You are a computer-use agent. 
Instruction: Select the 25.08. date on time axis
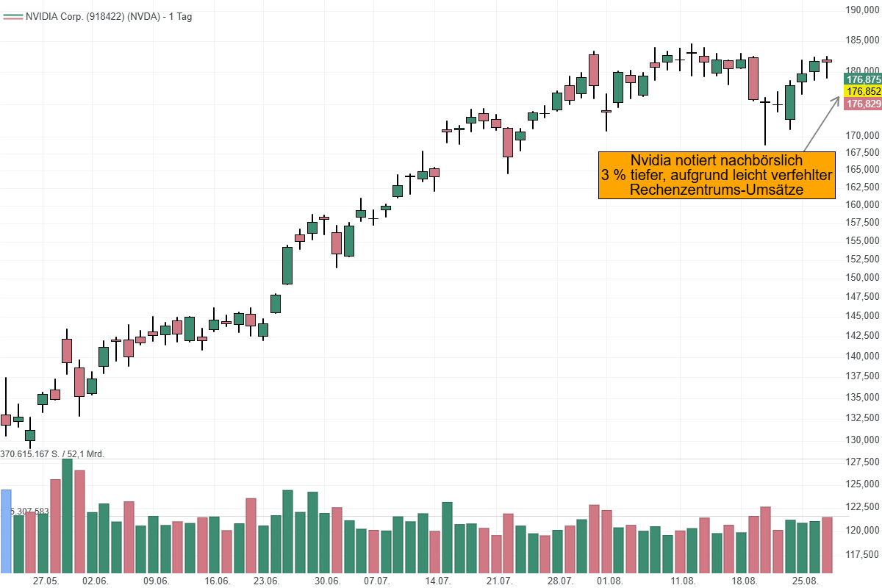pos(805,581)
